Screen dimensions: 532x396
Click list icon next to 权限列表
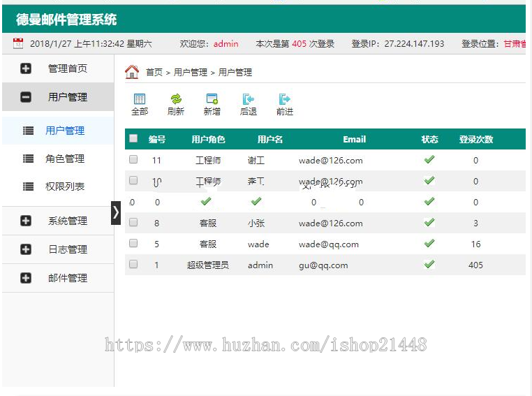click(x=28, y=186)
